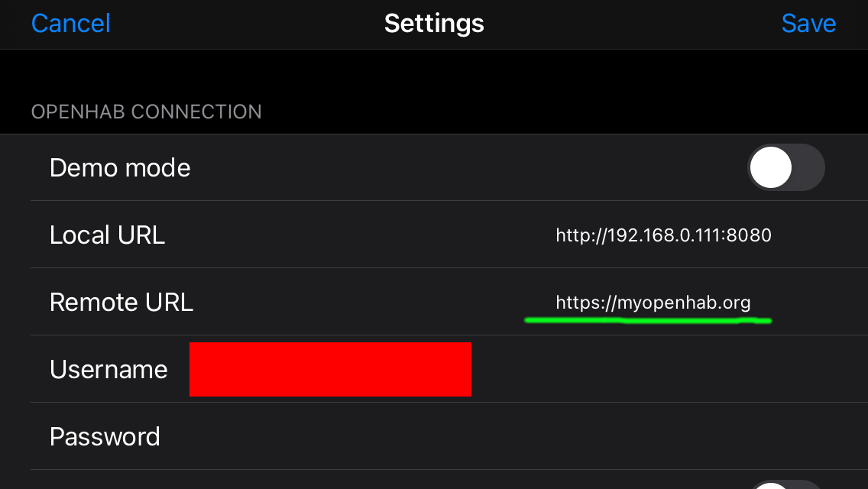Enable the Demo mode switch
The image size is (868, 489).
click(x=786, y=167)
